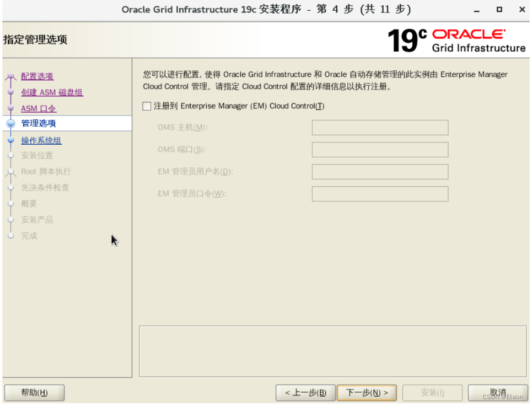This screenshot has width=532, height=405.
Task: Open the 配置选项 step link
Action: point(38,76)
